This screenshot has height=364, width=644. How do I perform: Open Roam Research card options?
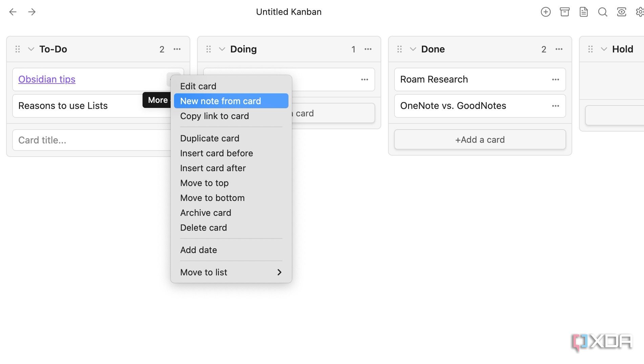pyautogui.click(x=556, y=79)
